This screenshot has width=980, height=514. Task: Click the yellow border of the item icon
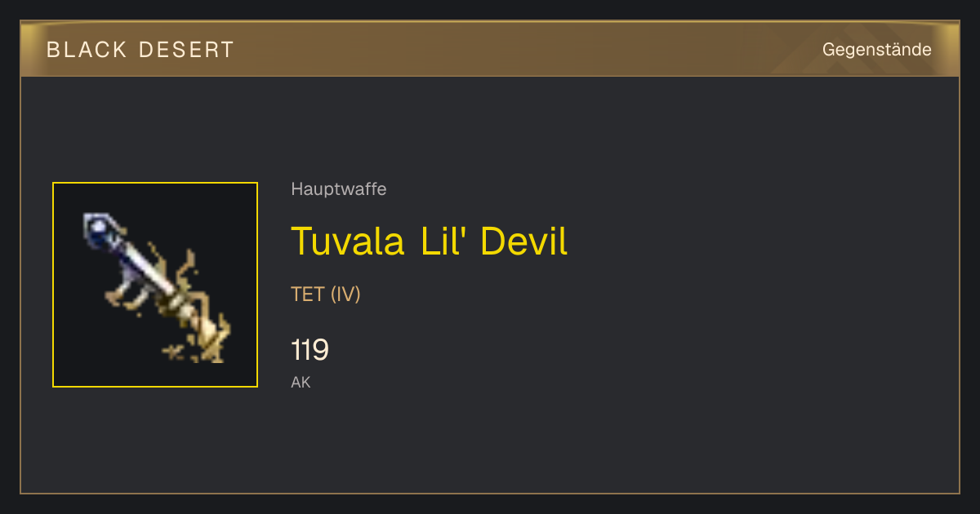click(155, 183)
